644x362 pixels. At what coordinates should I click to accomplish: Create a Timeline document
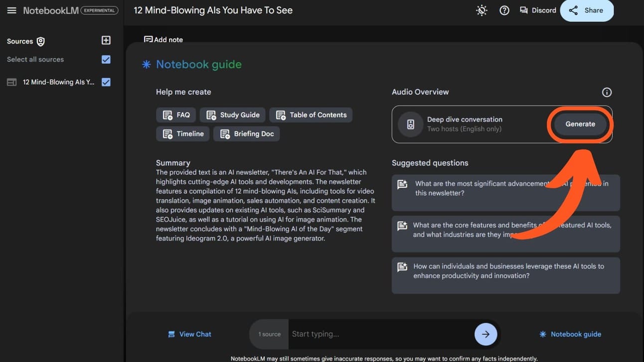click(182, 134)
